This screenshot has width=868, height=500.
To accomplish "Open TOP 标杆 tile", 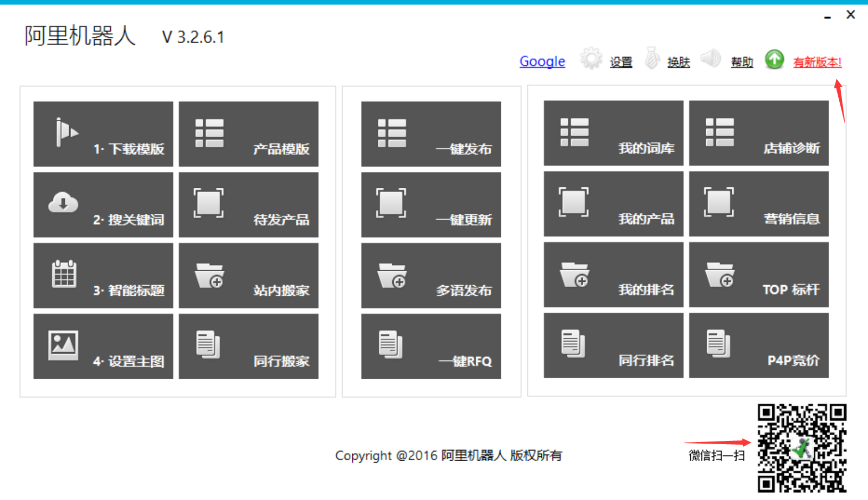I will click(x=759, y=274).
